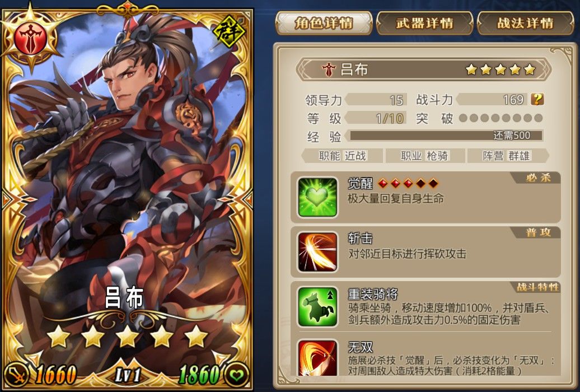Click the 觉醒 red diamond energy indicators

408,183
